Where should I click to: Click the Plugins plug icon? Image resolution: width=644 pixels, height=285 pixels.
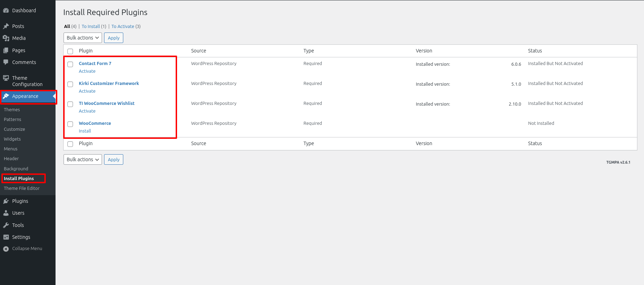[x=6, y=201]
